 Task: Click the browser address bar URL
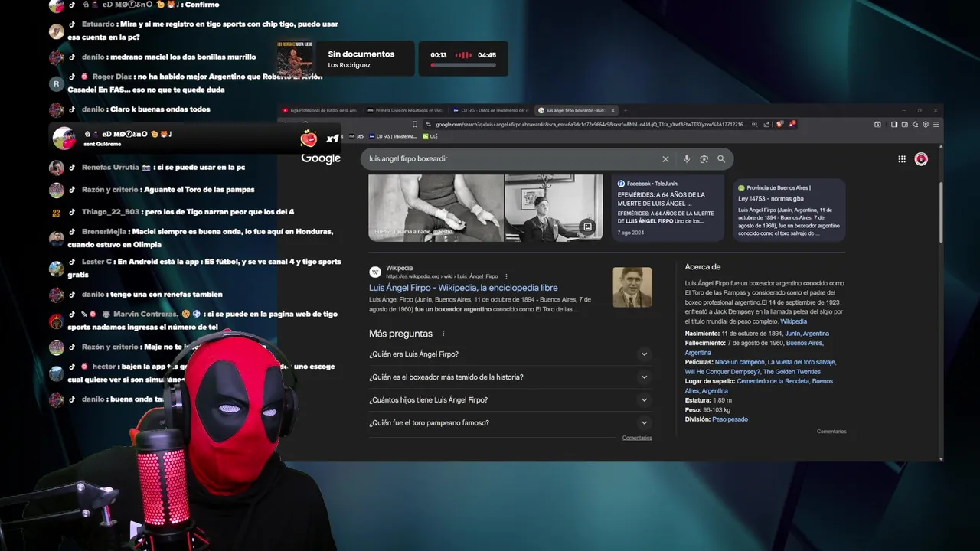590,124
